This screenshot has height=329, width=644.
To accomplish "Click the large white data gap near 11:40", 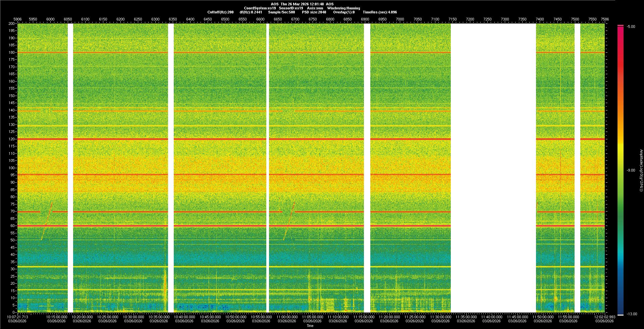I will [x=493, y=168].
